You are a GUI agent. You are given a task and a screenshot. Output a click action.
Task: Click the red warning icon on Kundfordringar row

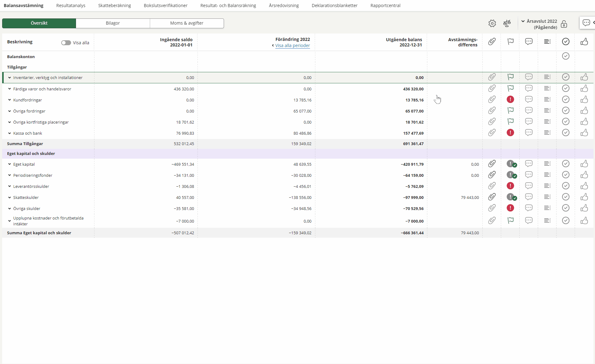pyautogui.click(x=510, y=100)
